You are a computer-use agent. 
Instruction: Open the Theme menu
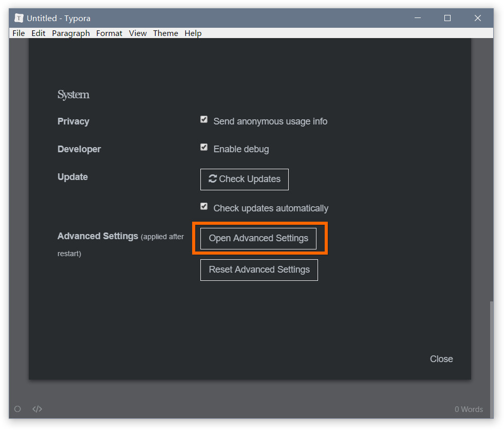pos(165,33)
